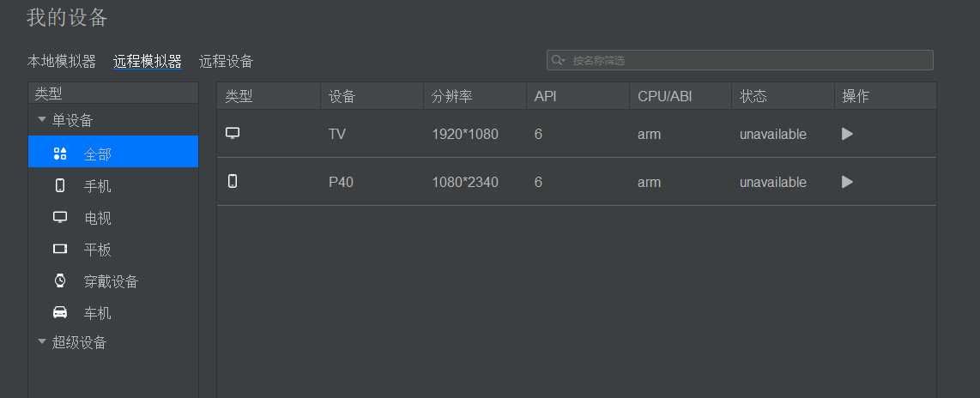Start the P40 emulator with the play icon
This screenshot has height=398, width=980.
point(847,182)
